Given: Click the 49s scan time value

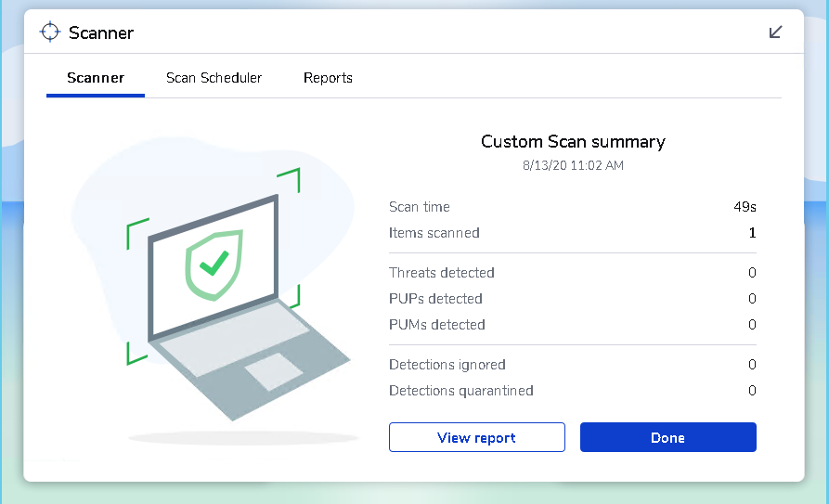Looking at the screenshot, I should click(x=745, y=207).
